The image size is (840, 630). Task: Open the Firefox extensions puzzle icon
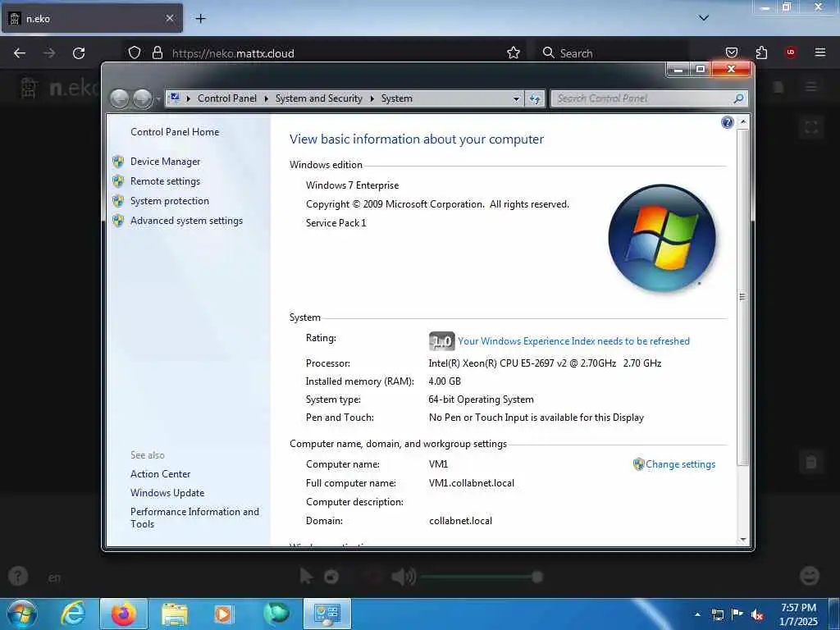tap(761, 52)
